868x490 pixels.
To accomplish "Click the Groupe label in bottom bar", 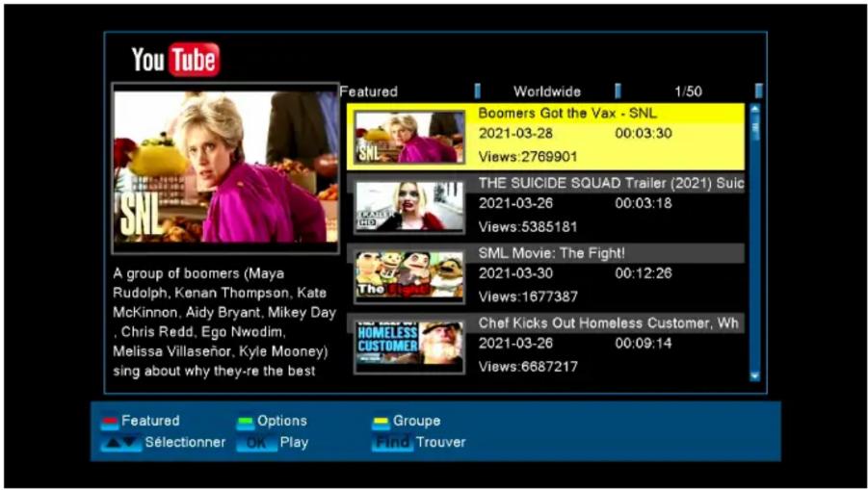I will pyautogui.click(x=417, y=421).
